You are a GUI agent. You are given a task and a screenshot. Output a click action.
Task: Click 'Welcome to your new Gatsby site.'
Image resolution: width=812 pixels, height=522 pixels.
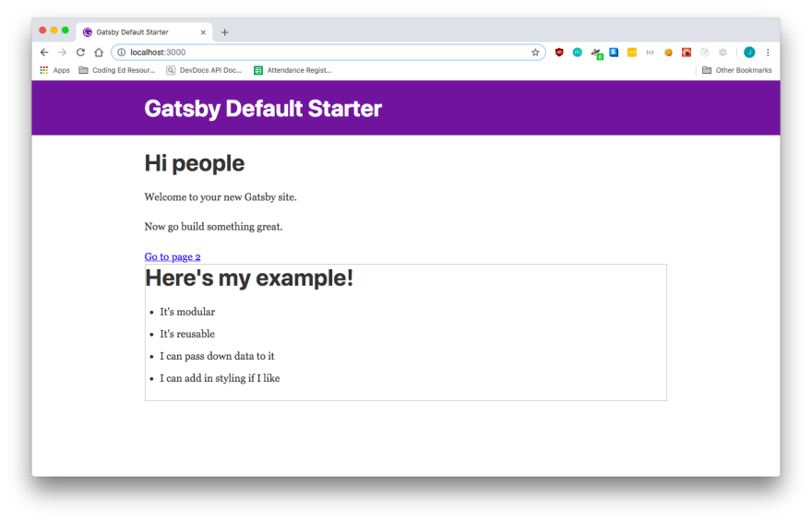click(x=221, y=197)
